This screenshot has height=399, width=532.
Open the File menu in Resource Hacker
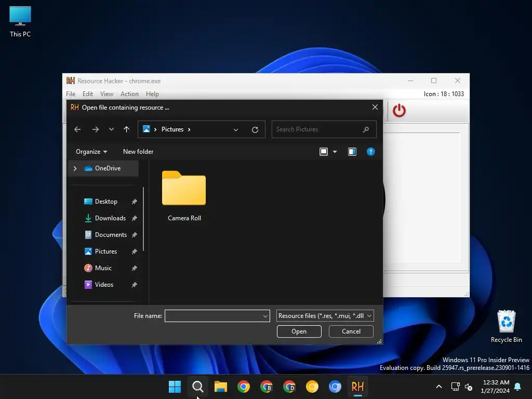click(x=71, y=94)
